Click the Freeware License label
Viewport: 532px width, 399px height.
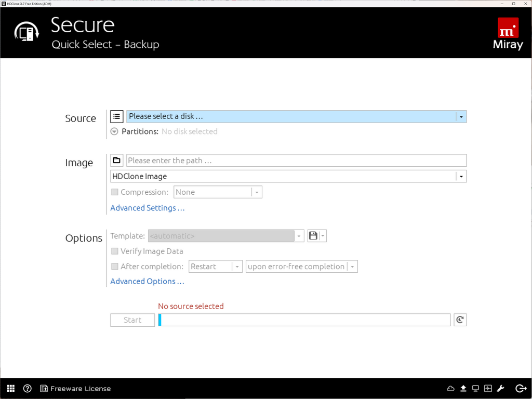81,389
